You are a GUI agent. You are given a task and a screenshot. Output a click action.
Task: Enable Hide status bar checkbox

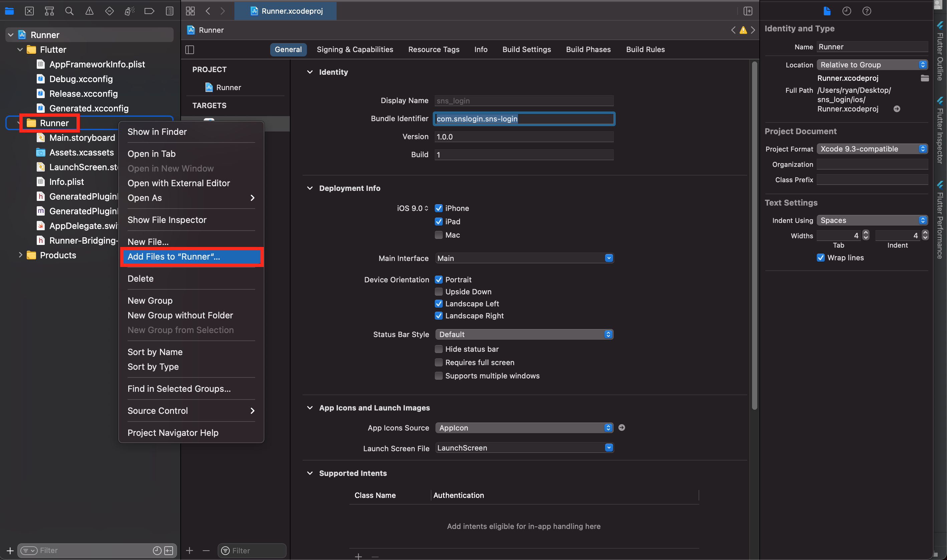click(438, 349)
